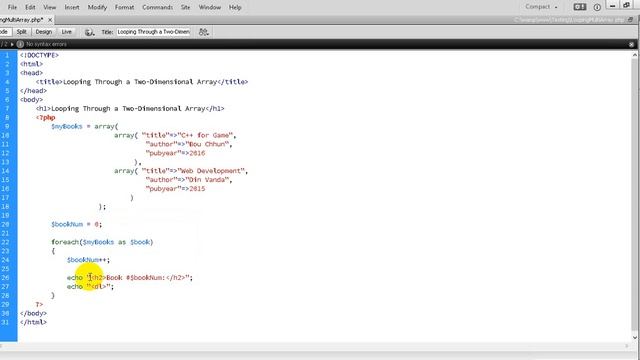Open the Site menu
The height and width of the screenshot is (360, 640).
(x=185, y=7)
